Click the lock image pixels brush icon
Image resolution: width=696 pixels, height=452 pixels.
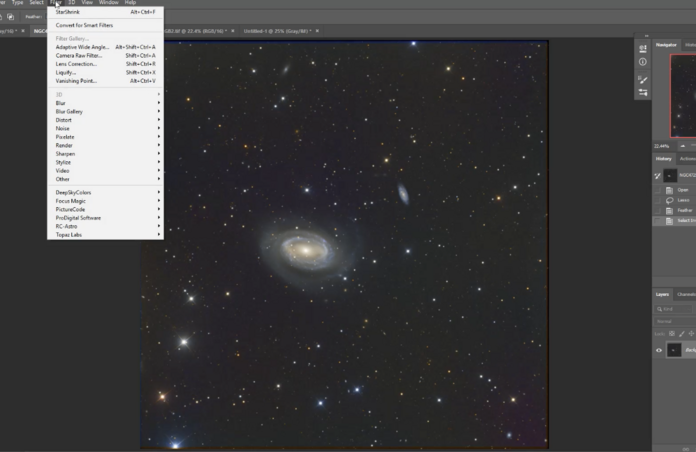681,333
